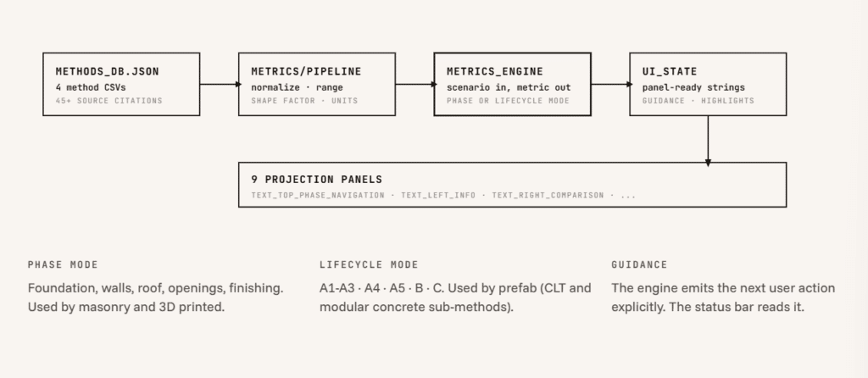Click the TEXT_TOP_PHASE_NAVIGATION label

coord(318,196)
